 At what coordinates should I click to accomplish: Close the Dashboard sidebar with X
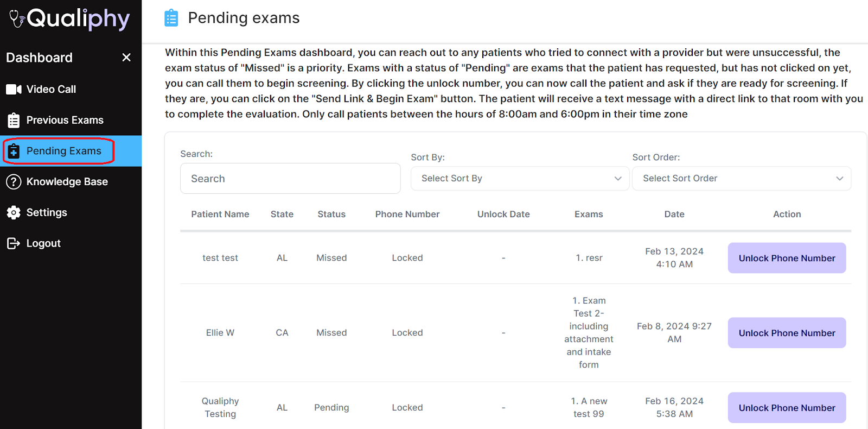(x=126, y=58)
